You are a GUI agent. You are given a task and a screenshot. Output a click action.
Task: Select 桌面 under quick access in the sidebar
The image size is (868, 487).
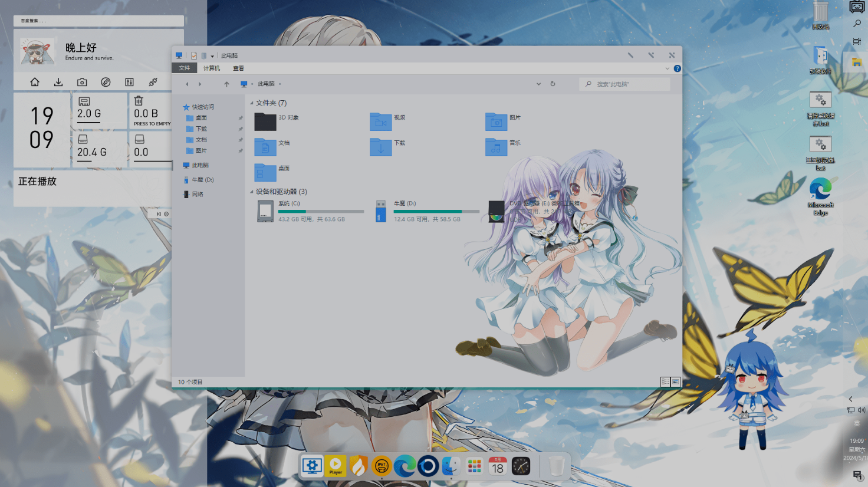(x=197, y=118)
